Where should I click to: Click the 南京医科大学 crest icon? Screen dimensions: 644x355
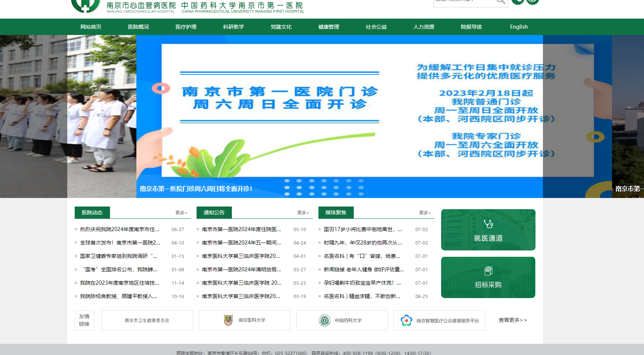(x=228, y=320)
